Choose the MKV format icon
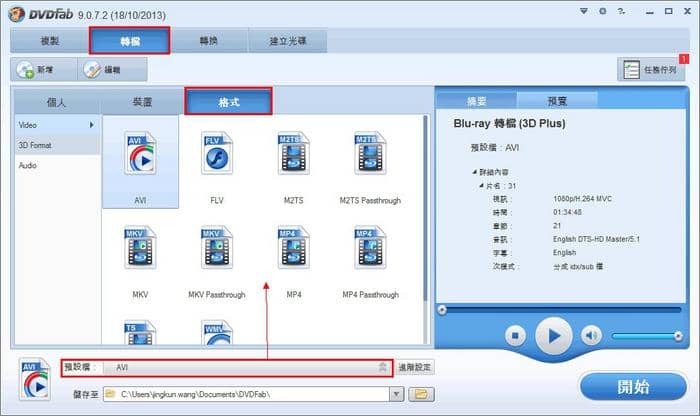Screen dimensions: 700x416 [140, 247]
